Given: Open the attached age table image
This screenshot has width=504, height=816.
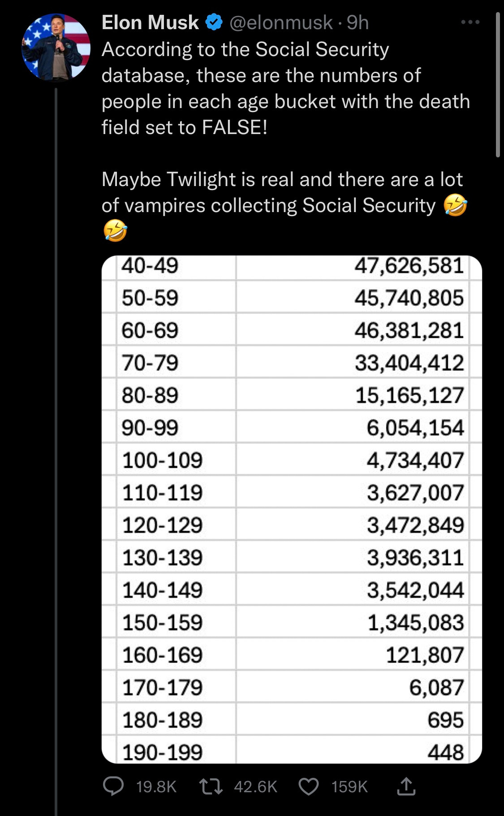Looking at the screenshot, I should pyautogui.click(x=292, y=509).
